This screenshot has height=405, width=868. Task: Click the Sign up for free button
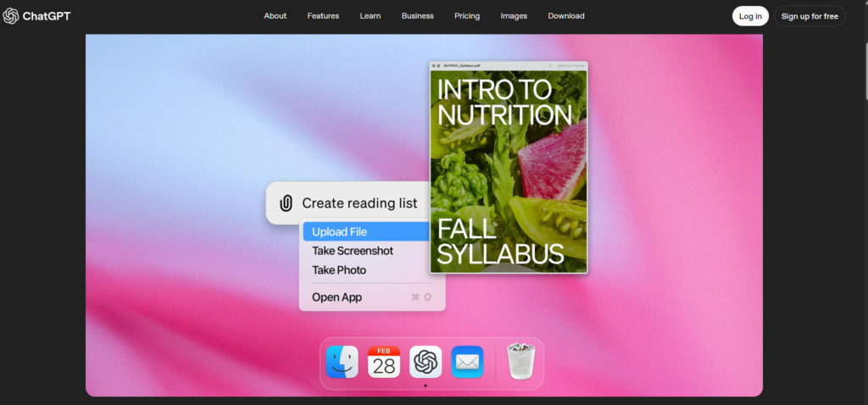[x=810, y=16]
